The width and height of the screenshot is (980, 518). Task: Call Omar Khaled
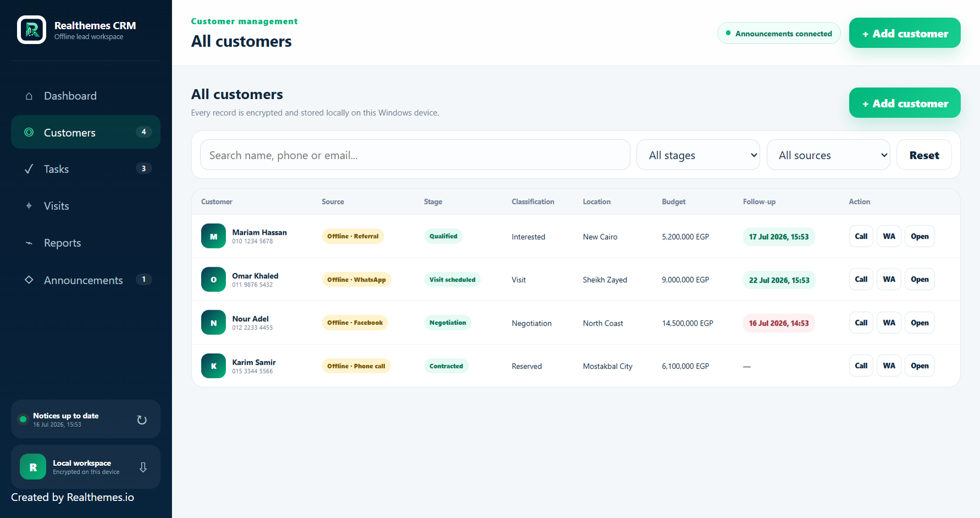[861, 279]
